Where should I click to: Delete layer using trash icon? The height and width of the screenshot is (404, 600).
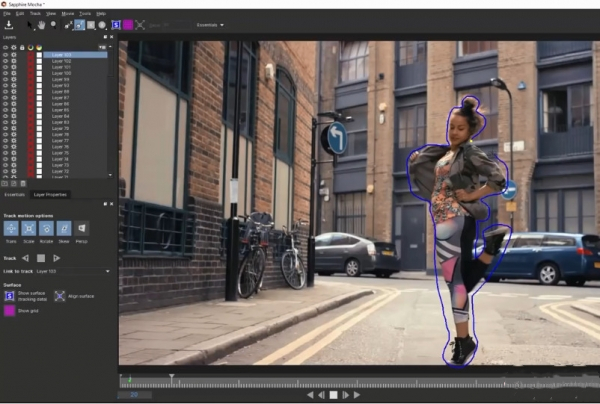click(24, 183)
